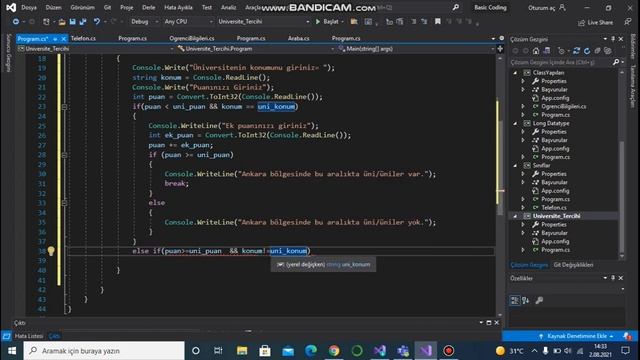Screen dimensions: 640x360
Task: Click the Çözüm Gezgini search input field
Action: tap(560, 62)
